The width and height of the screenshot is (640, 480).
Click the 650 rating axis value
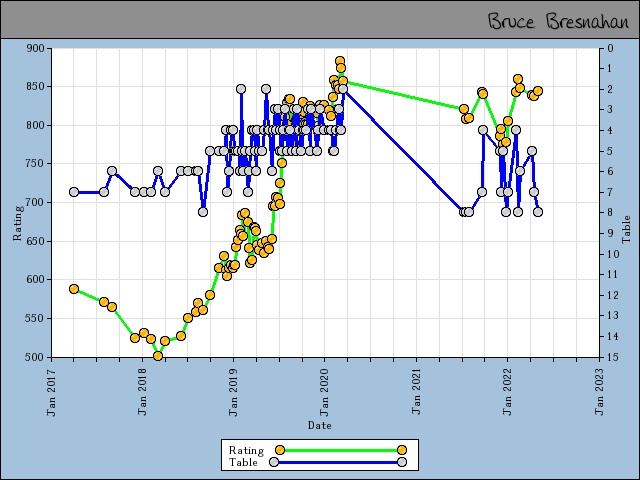point(35,241)
